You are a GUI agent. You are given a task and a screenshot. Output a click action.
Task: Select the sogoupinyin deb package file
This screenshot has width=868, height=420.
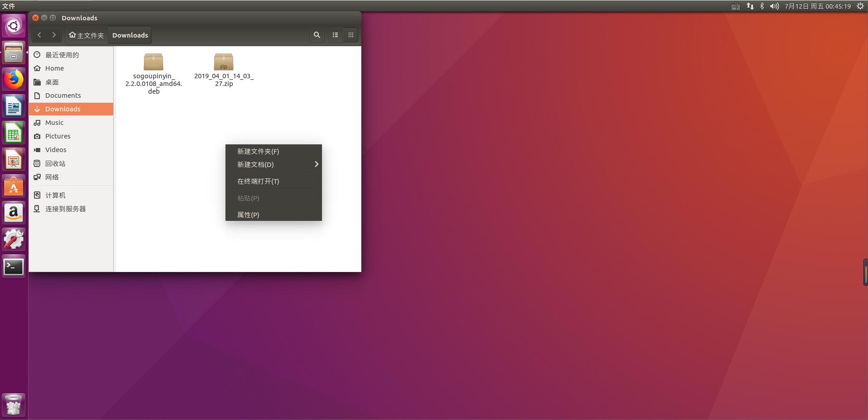[153, 73]
